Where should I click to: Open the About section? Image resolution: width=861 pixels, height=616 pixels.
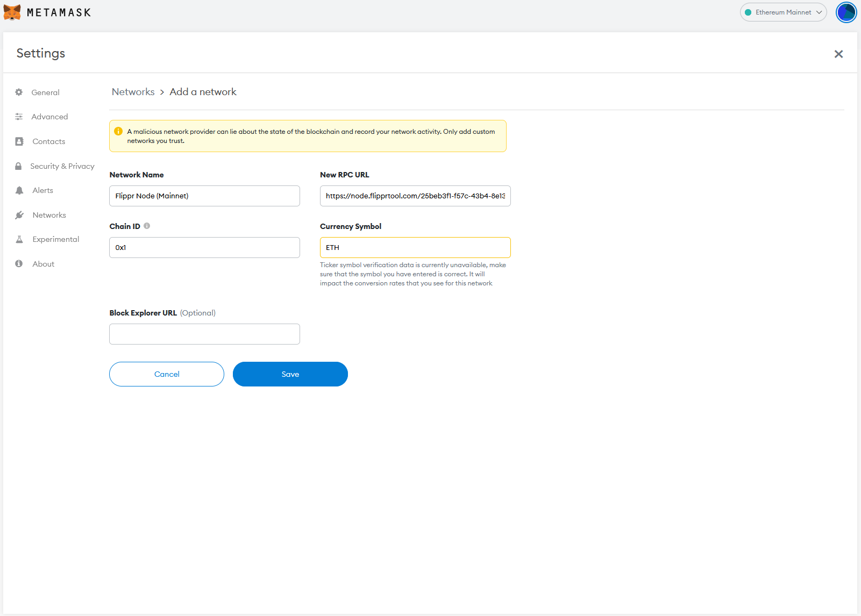point(43,264)
